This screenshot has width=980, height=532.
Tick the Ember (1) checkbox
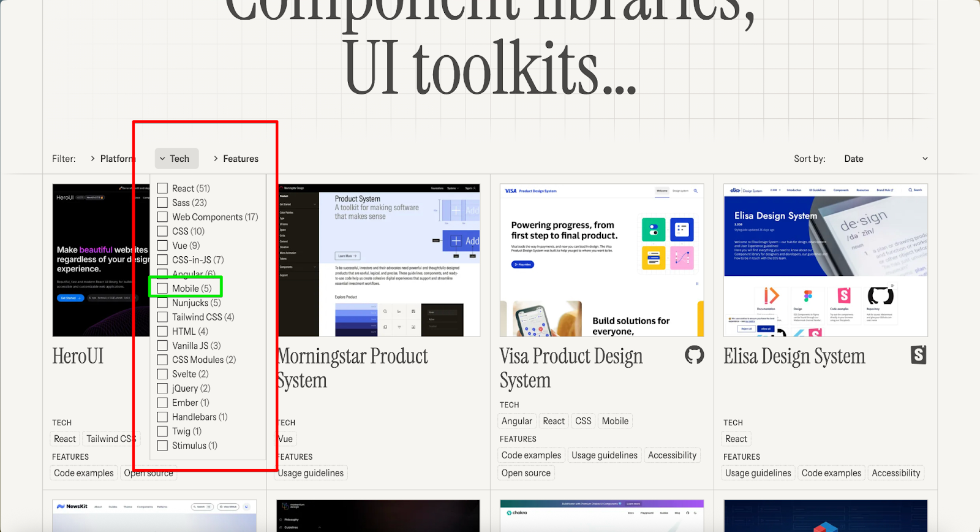click(162, 403)
